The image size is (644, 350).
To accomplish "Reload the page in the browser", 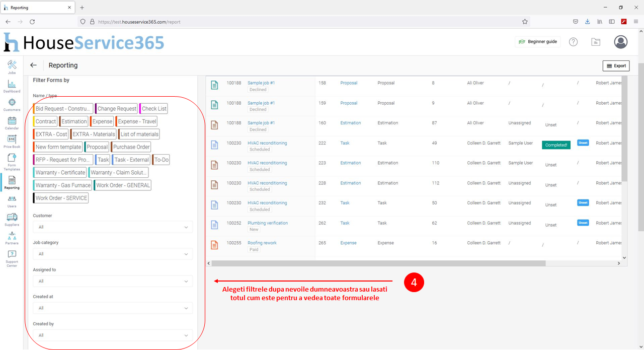I will click(32, 22).
